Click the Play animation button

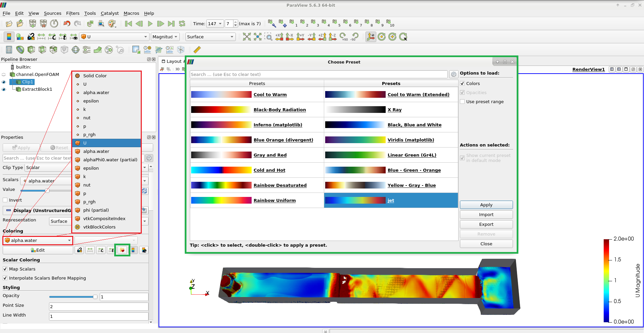click(x=150, y=24)
